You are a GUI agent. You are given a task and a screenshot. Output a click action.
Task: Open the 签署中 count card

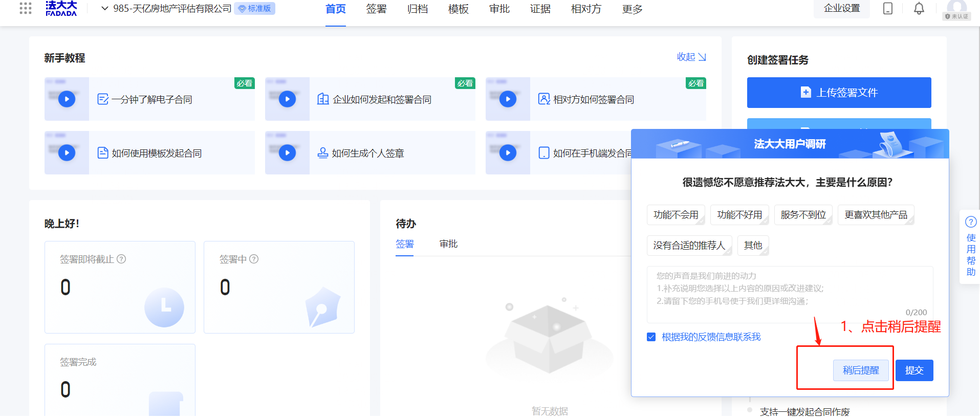(x=279, y=287)
